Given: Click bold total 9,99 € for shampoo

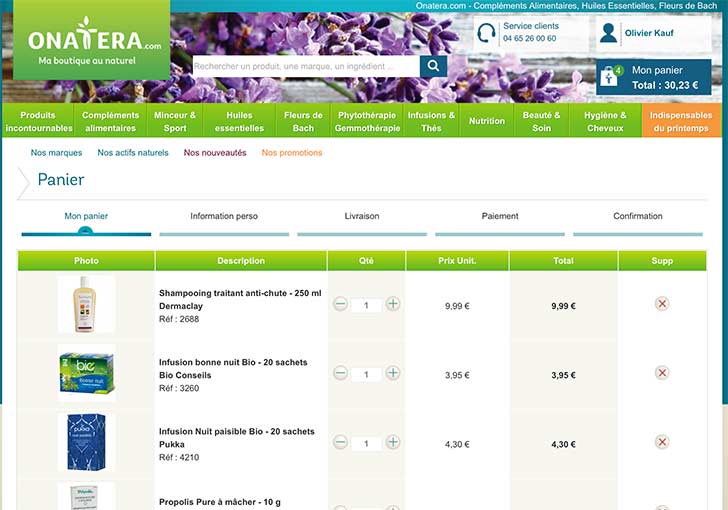Looking at the screenshot, I should click(x=564, y=306).
